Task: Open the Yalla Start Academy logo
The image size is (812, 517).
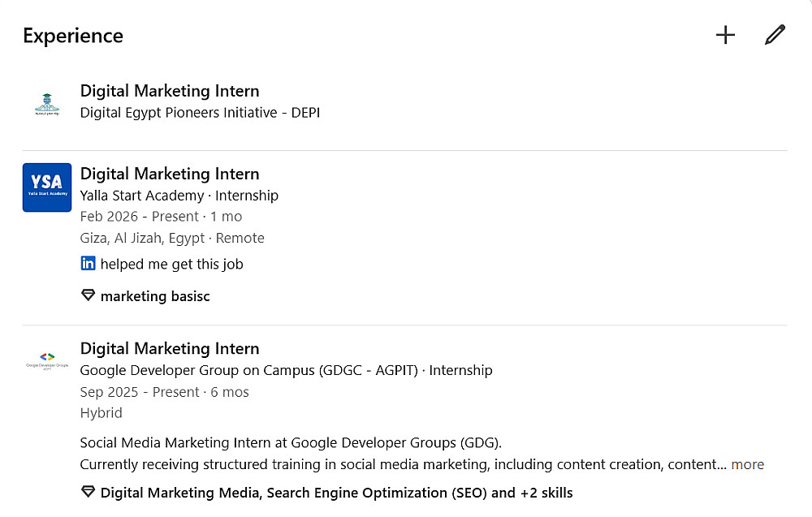Action: 47,187
